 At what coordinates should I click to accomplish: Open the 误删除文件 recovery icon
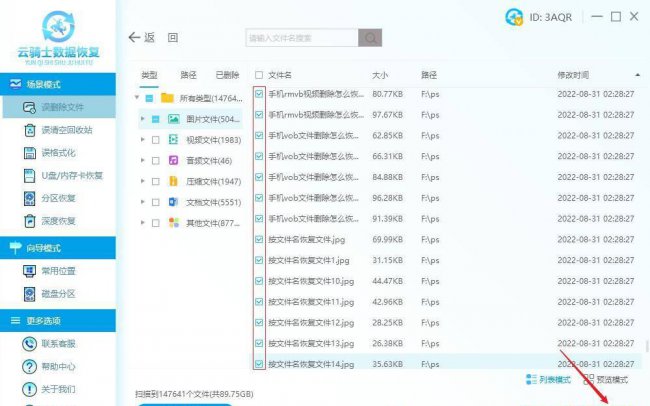pyautogui.click(x=29, y=107)
